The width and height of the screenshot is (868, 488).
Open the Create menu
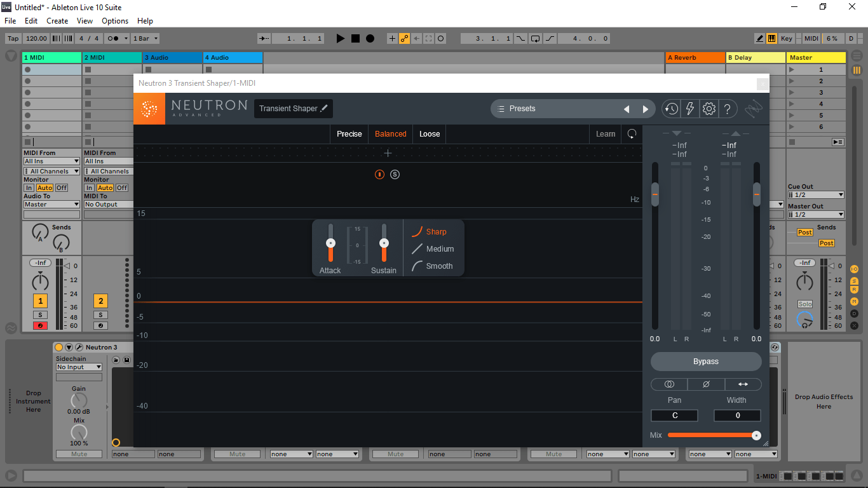click(57, 21)
